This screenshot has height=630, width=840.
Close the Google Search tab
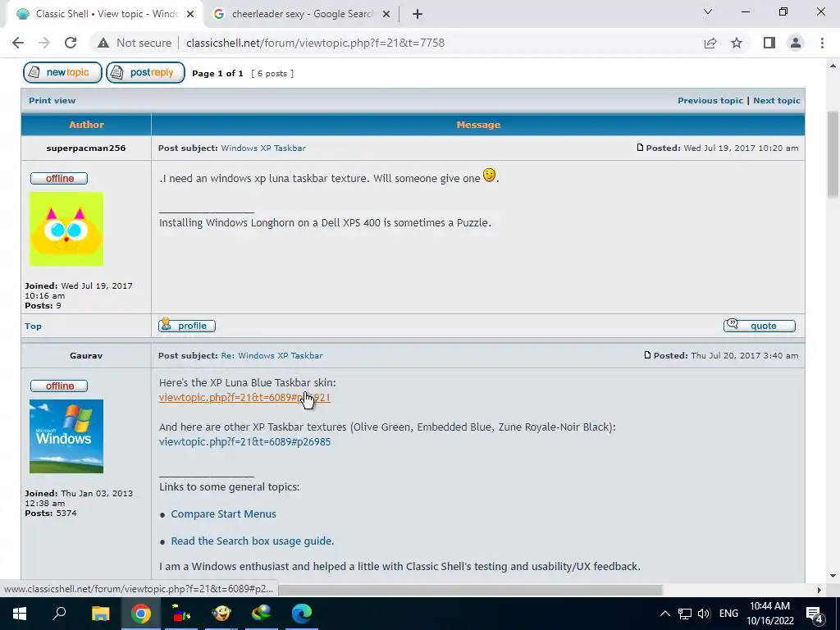[x=386, y=15]
